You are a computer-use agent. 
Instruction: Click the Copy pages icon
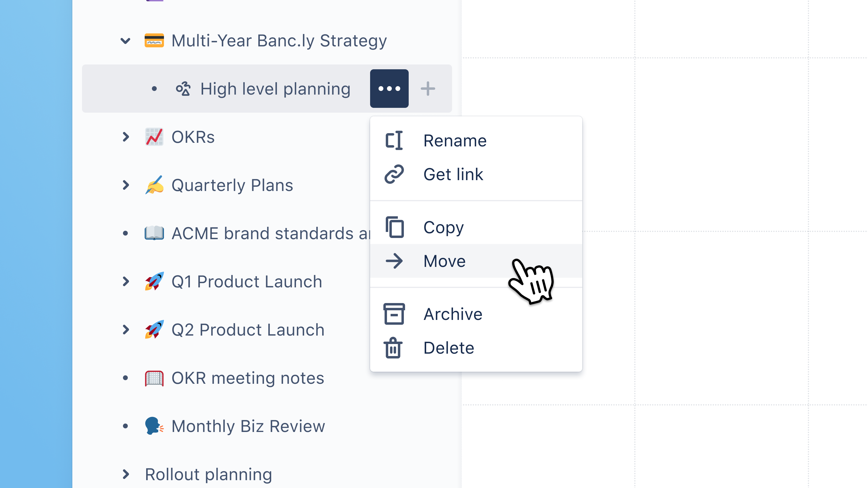(394, 227)
